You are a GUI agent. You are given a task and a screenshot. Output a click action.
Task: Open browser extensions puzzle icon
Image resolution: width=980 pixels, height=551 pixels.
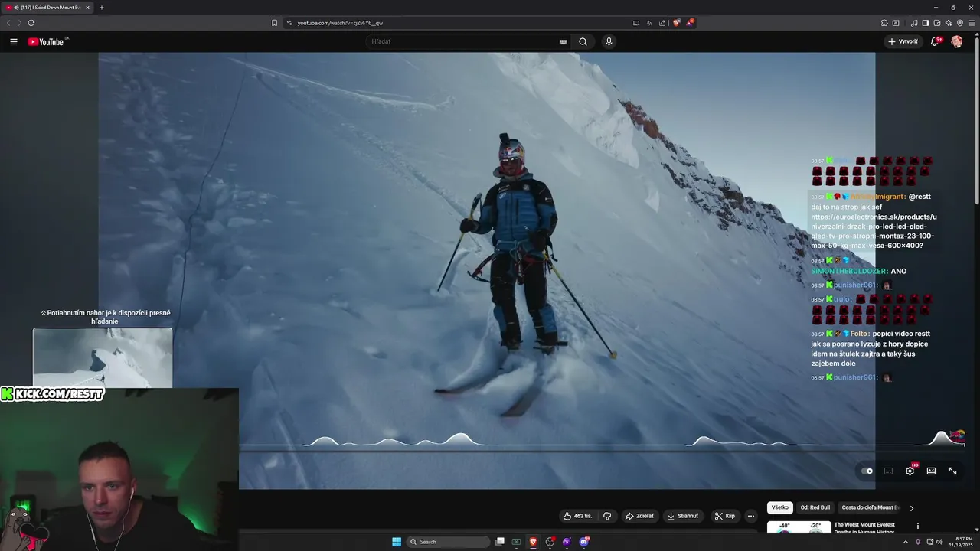884,23
